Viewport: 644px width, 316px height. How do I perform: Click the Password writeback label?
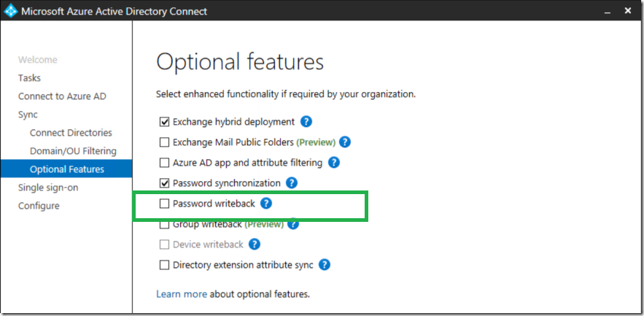[214, 204]
